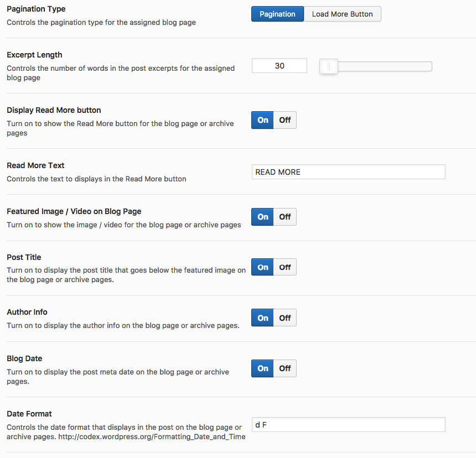
Task: Open the codex.wordpress.org date formatting link
Action: pyautogui.click(x=152, y=437)
